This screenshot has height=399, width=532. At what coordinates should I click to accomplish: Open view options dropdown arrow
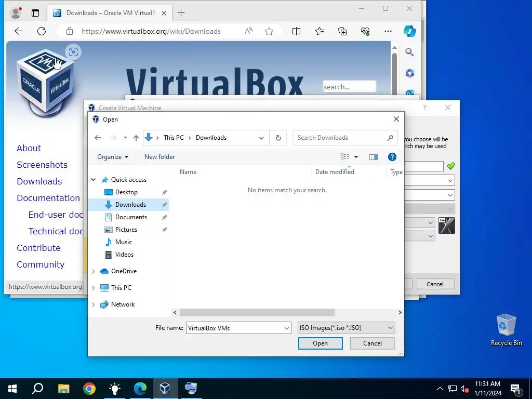tap(356, 157)
